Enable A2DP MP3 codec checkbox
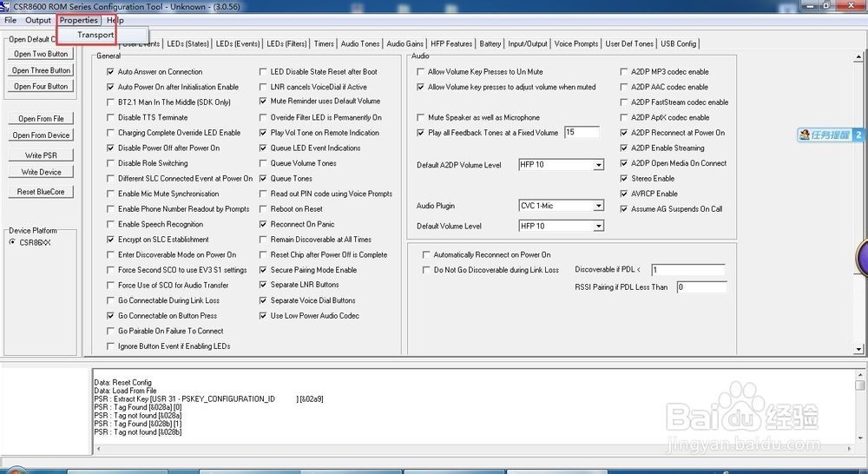Screen dimensions: 868x474 click(623, 71)
